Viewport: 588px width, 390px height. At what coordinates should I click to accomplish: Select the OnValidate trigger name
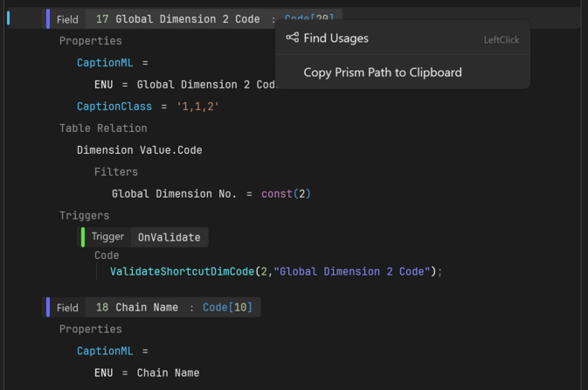point(169,237)
